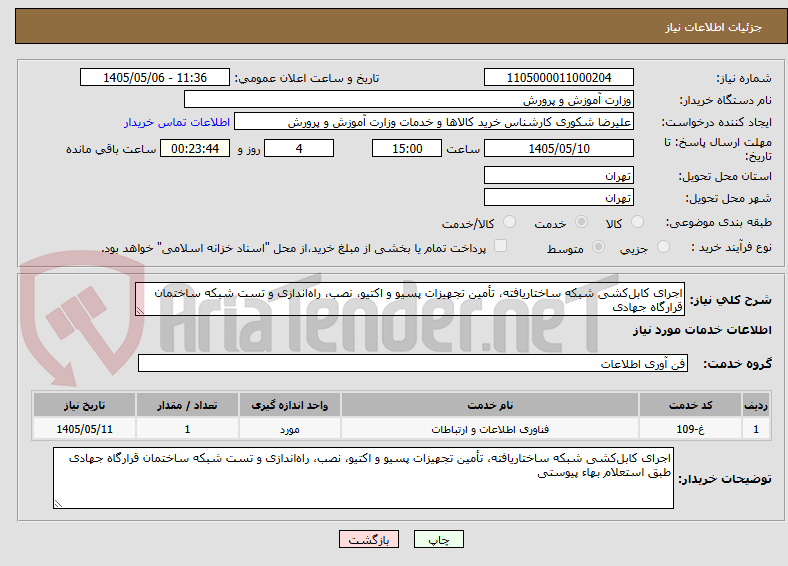Open اطلاعات تماس خریدار link
This screenshot has height=566, width=788.
[x=177, y=122]
